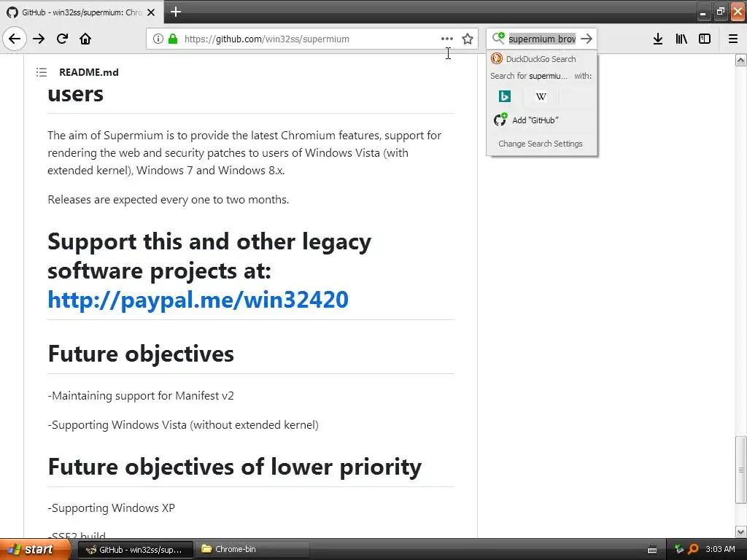Viewport: 747px width, 560px height.
Task: Click the keyboard icon in the taskbar
Action: tap(652, 550)
